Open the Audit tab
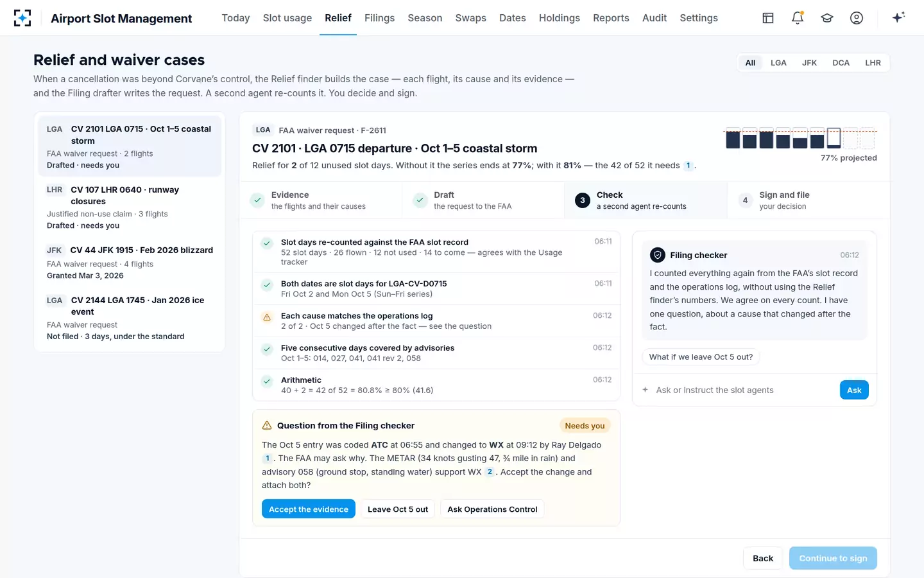This screenshot has height=578, width=924. tap(654, 18)
